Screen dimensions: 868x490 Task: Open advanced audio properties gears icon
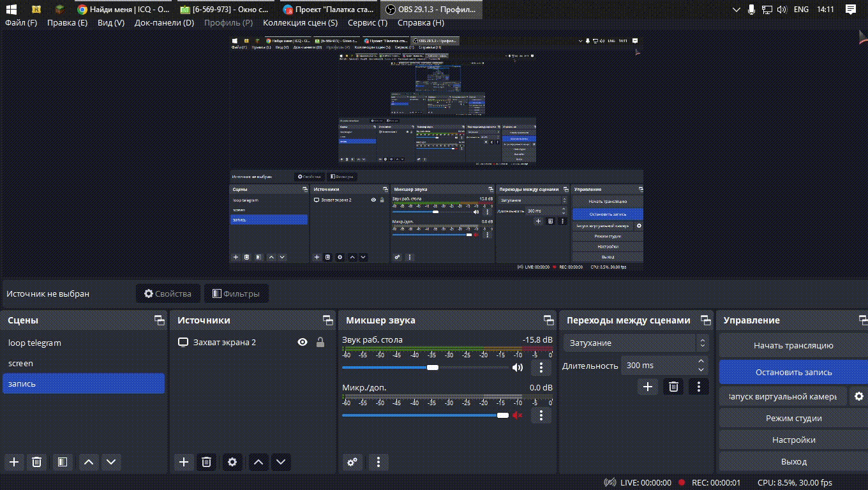point(352,462)
